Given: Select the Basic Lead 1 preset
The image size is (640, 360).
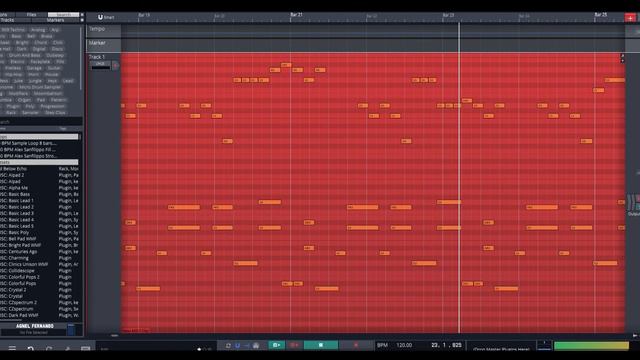Looking at the screenshot, I should point(39,201).
